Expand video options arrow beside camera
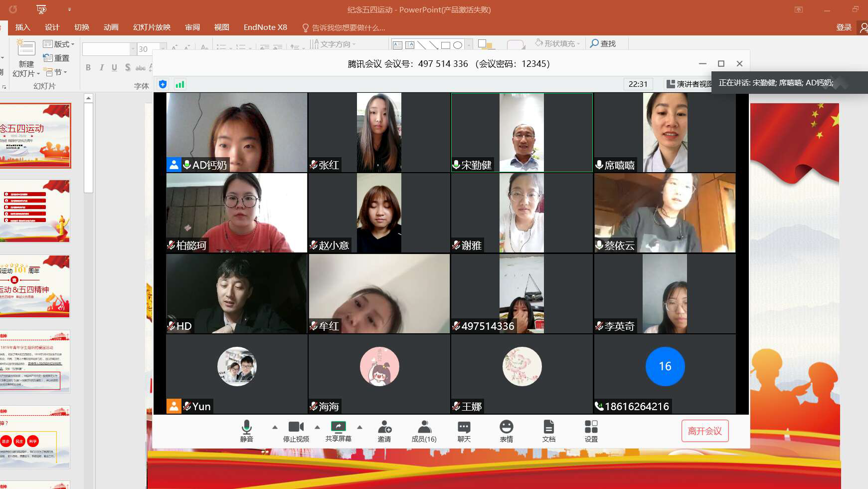This screenshot has height=489, width=868. [x=317, y=427]
